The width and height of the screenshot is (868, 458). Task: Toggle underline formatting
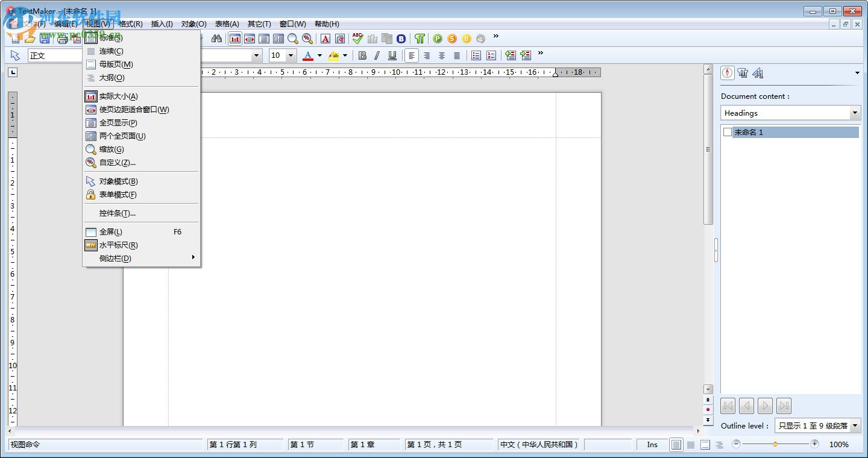click(392, 55)
